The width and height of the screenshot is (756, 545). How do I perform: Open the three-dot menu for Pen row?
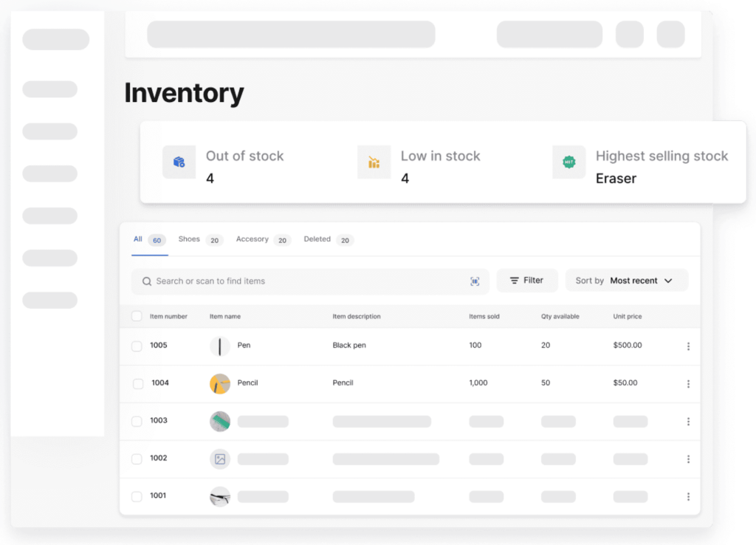click(688, 346)
